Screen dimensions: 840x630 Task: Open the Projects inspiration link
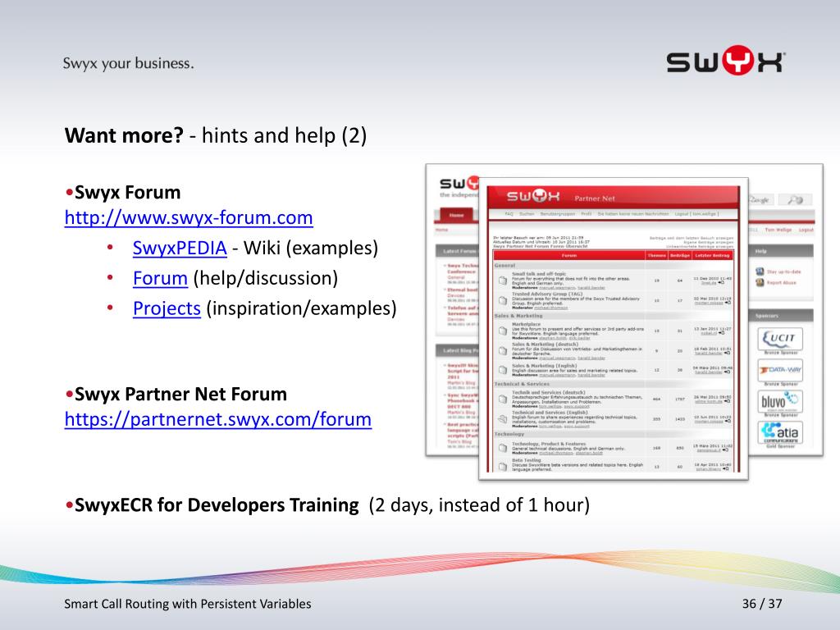167,308
